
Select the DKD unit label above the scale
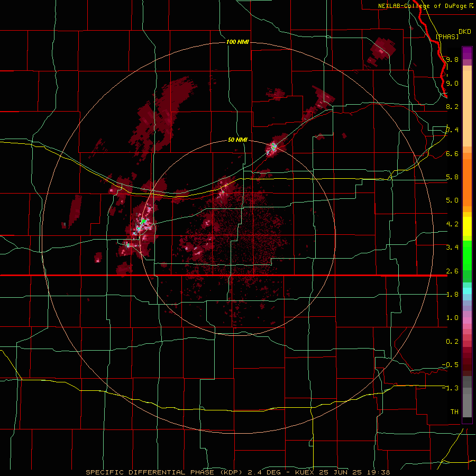pos(465,31)
